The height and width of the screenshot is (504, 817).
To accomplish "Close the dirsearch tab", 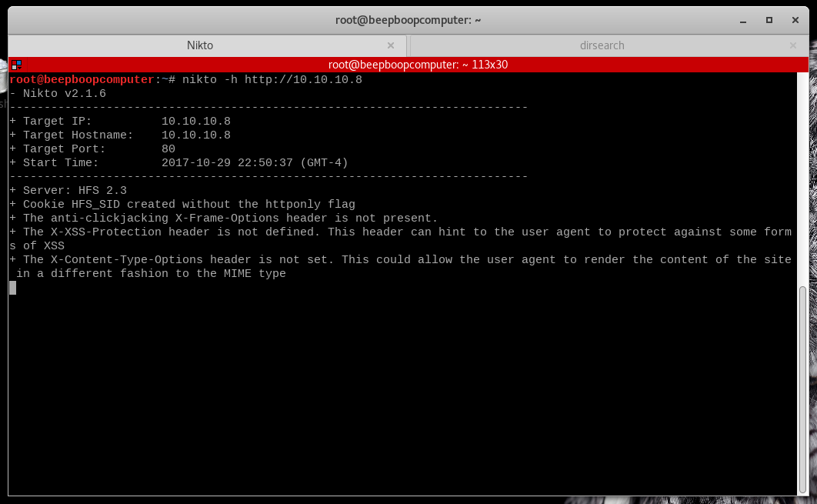I will (793, 46).
